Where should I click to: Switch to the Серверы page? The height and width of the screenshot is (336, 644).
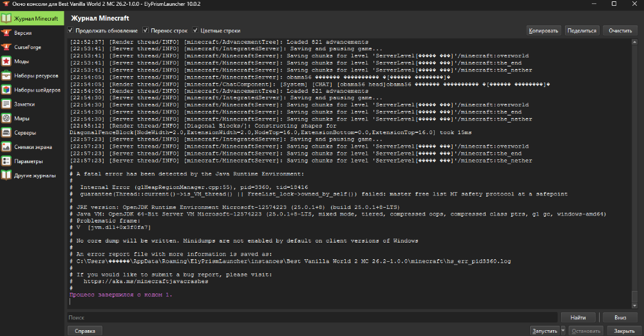(x=32, y=133)
